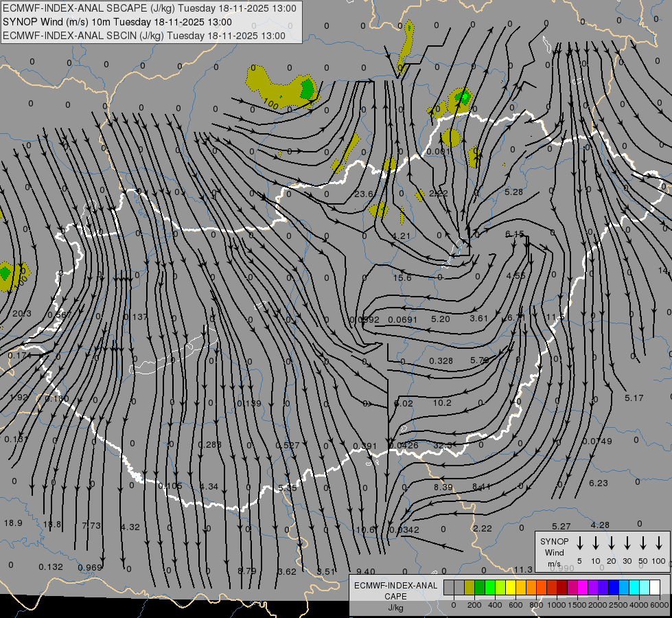
Task: Click the SYNOP Wind m/s legend label
Action: (554, 552)
